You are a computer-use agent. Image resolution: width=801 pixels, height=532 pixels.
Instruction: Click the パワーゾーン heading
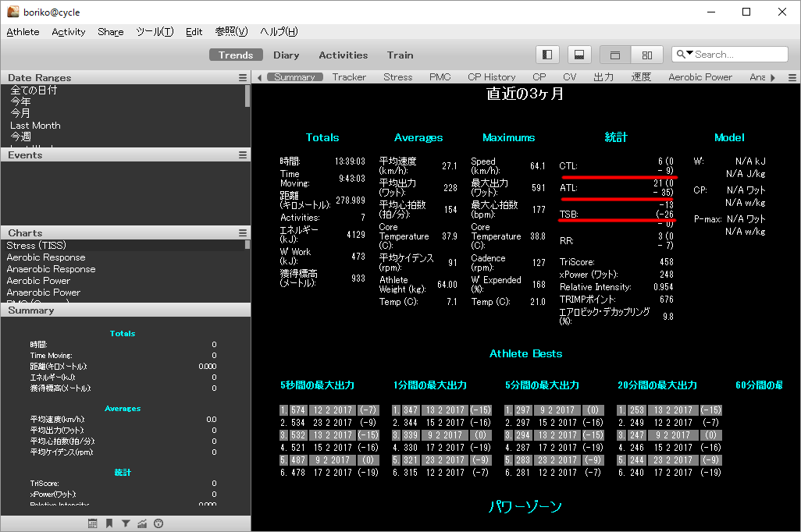click(525, 506)
